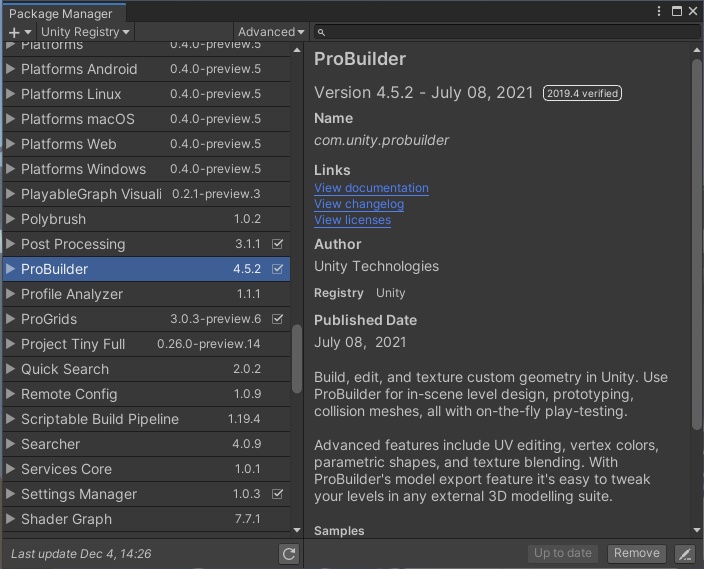Screen dimensions: 704x569
Task: Expand the Platforms Android package row
Action: click(x=10, y=69)
